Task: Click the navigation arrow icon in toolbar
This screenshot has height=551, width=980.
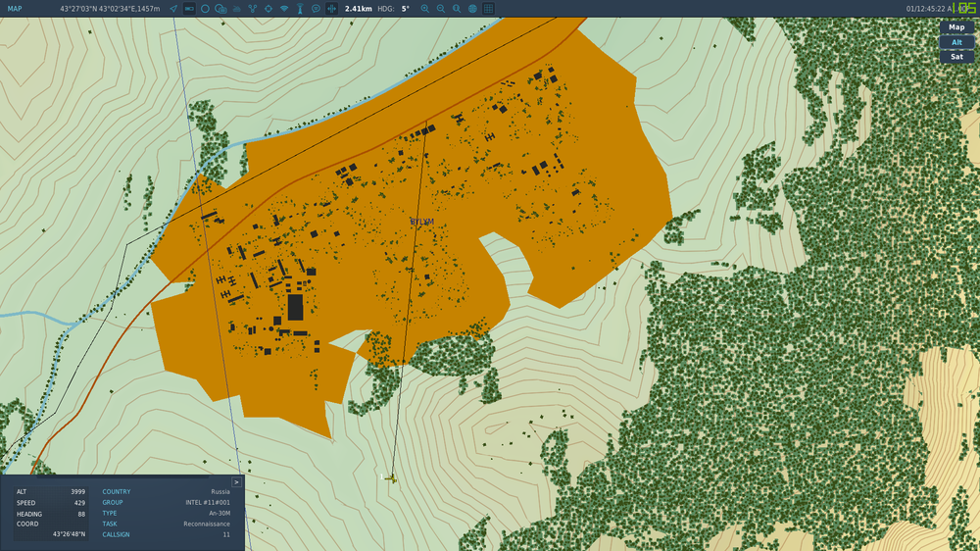Action: pyautogui.click(x=173, y=8)
